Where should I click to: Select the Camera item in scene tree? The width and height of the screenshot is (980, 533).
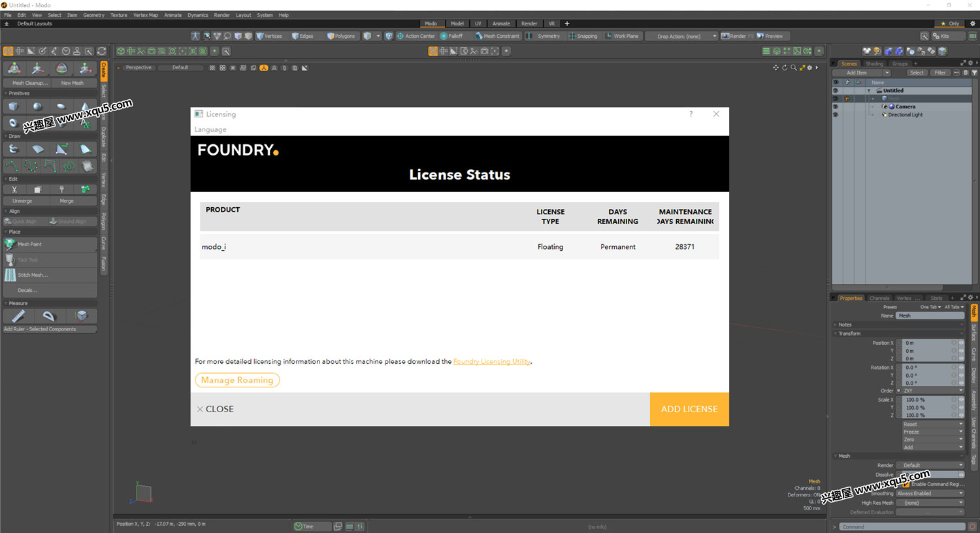905,106
